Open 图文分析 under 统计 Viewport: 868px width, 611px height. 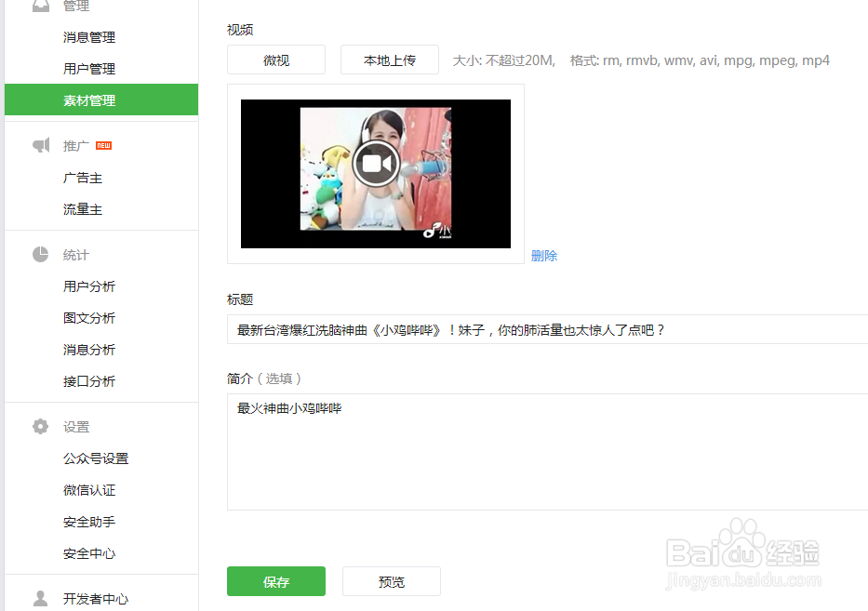(x=90, y=317)
